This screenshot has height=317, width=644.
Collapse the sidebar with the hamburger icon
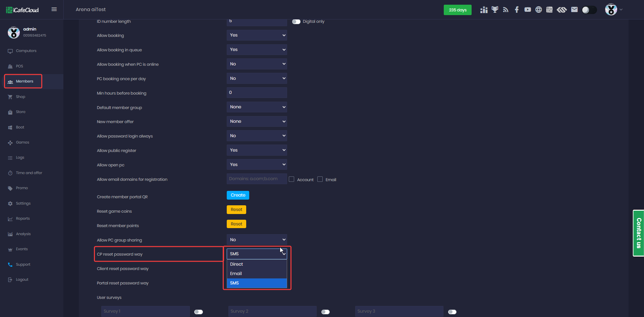[x=54, y=9]
